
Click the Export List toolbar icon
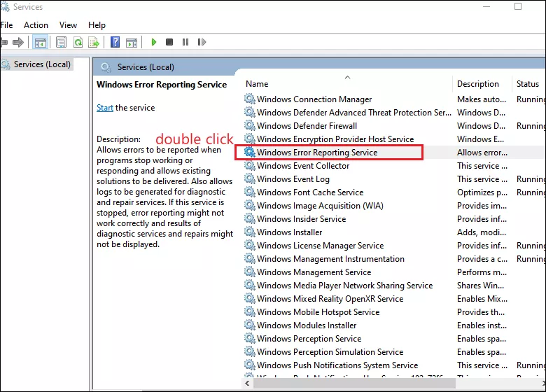pos(94,43)
